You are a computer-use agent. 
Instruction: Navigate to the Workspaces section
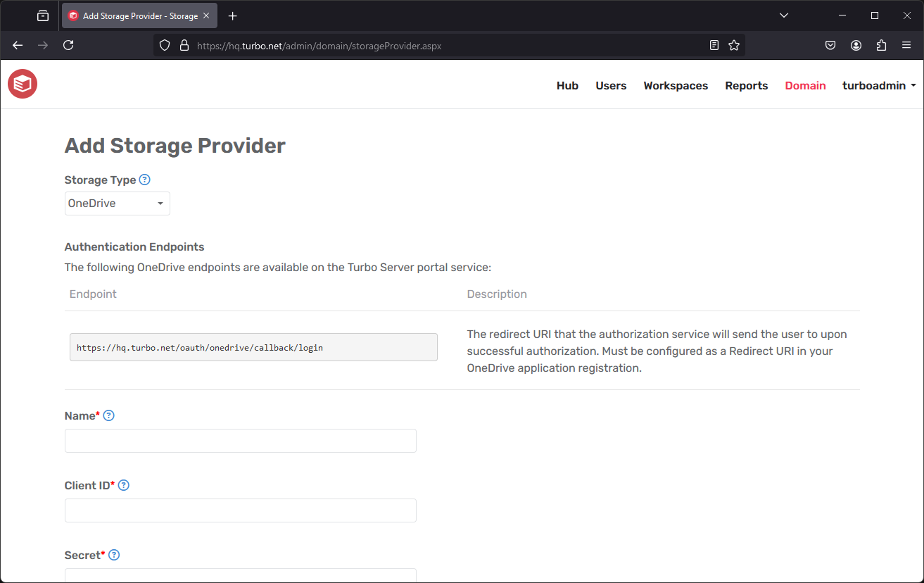coord(675,85)
